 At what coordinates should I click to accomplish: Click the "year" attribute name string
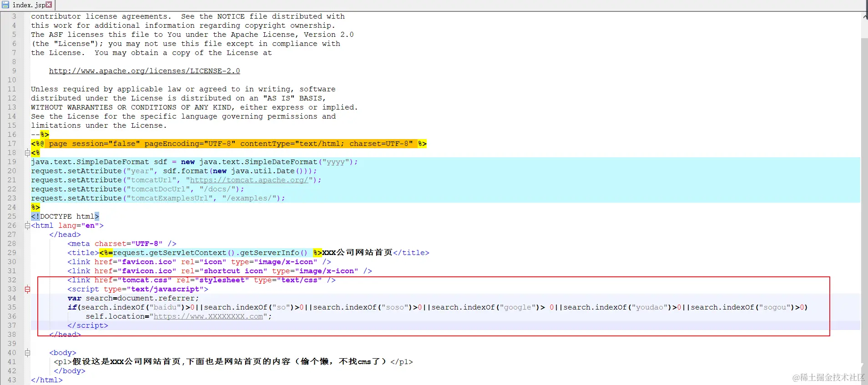pos(140,171)
